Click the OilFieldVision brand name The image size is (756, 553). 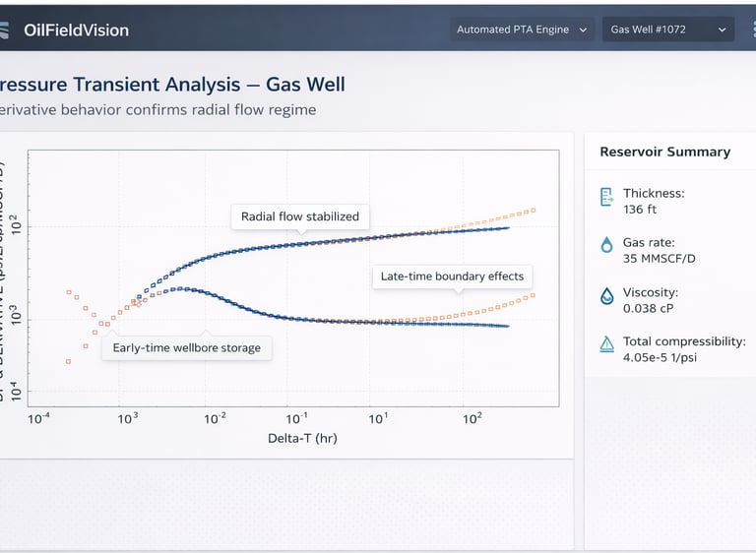click(76, 30)
